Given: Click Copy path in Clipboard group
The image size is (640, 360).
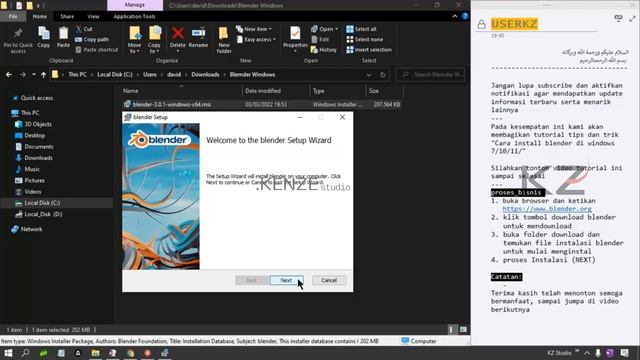Looking at the screenshot, I should coord(92,40).
